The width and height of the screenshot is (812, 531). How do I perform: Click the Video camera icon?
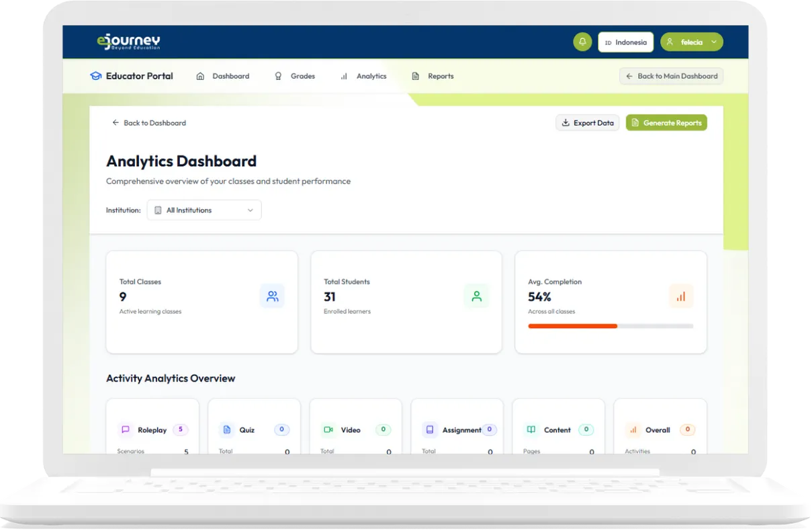328,430
